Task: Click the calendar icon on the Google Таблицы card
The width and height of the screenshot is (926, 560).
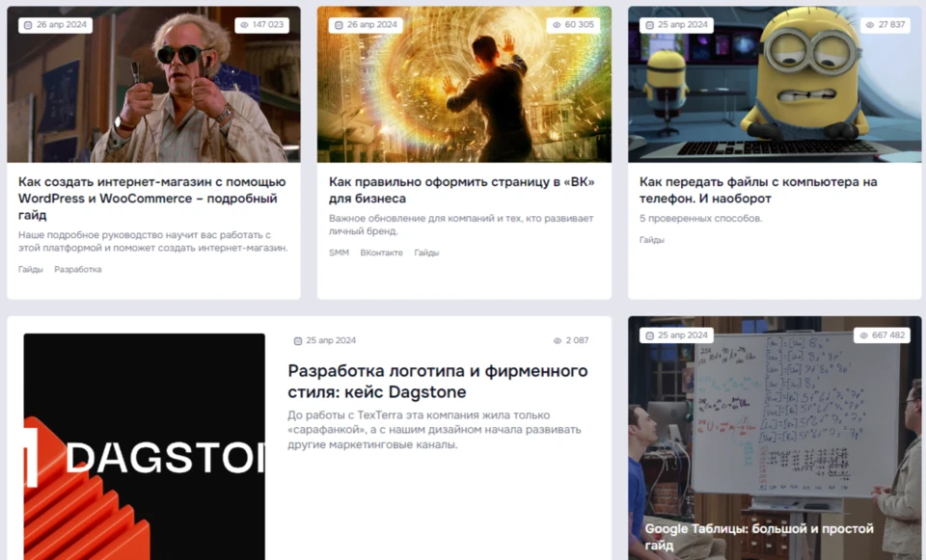Action: pos(649,335)
